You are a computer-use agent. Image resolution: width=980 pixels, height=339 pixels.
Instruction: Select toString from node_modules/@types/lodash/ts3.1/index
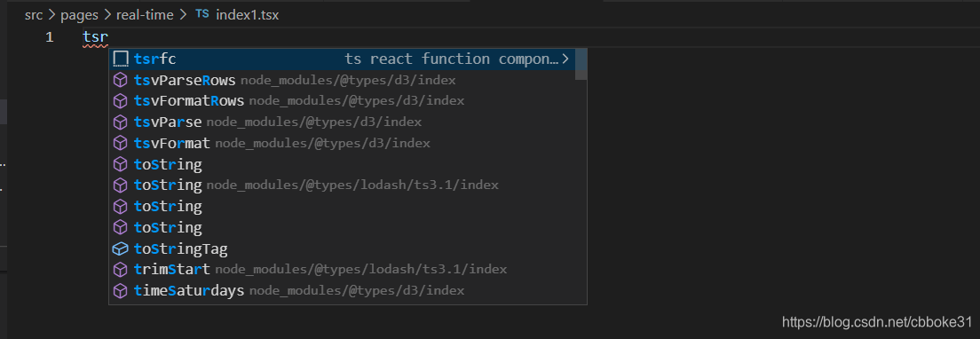(343, 185)
